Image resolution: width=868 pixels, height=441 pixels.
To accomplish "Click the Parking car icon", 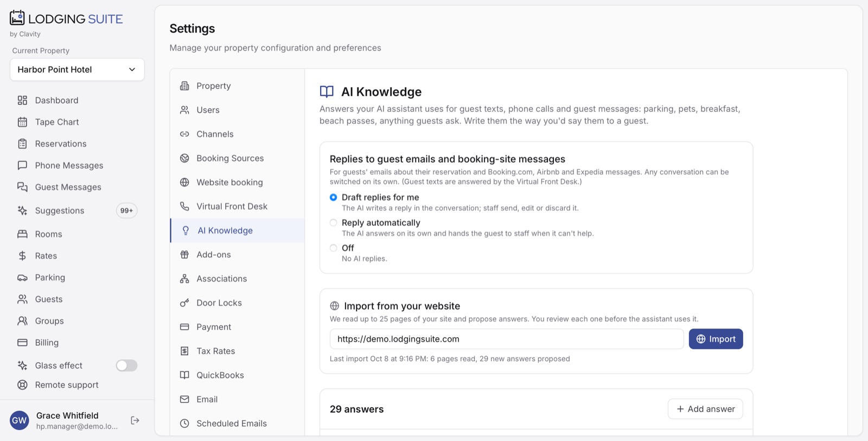I will 22,278.
